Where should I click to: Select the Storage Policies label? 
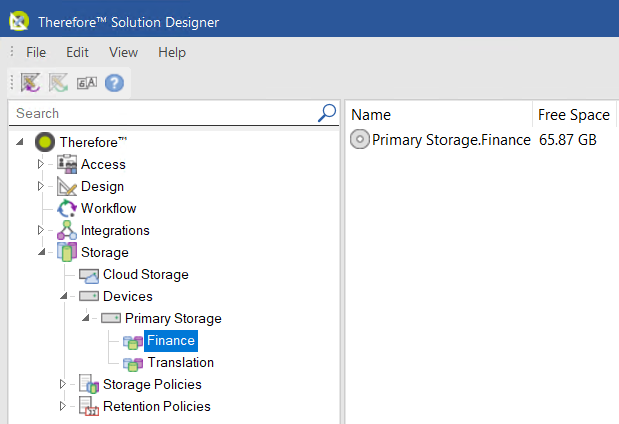pyautogui.click(x=152, y=385)
